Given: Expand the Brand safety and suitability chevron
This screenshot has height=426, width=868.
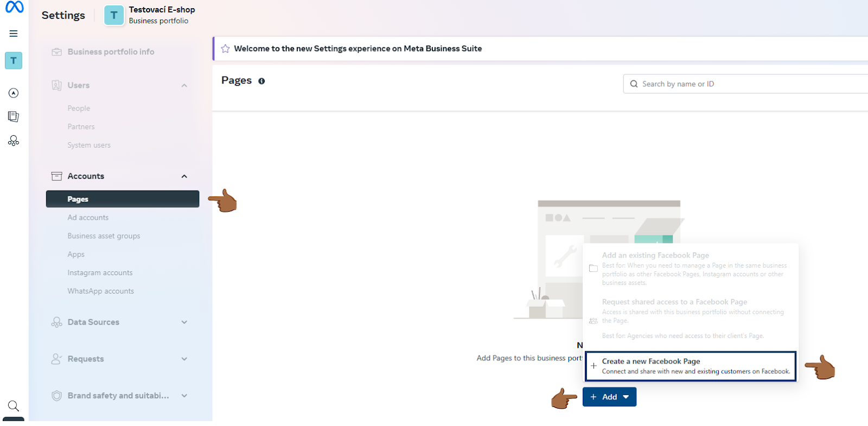Looking at the screenshot, I should coord(184,396).
